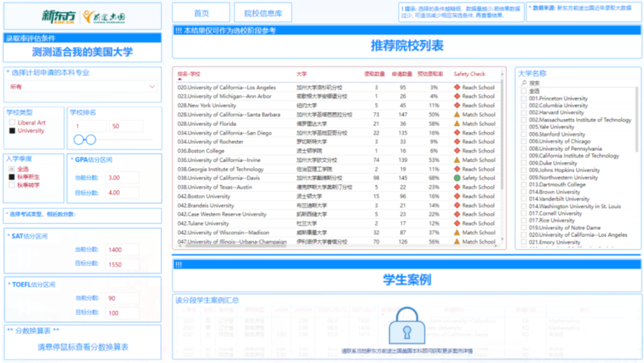The width and height of the screenshot is (644, 363).
Task: Click the SAT target score field 1550
Action: (x=122, y=263)
